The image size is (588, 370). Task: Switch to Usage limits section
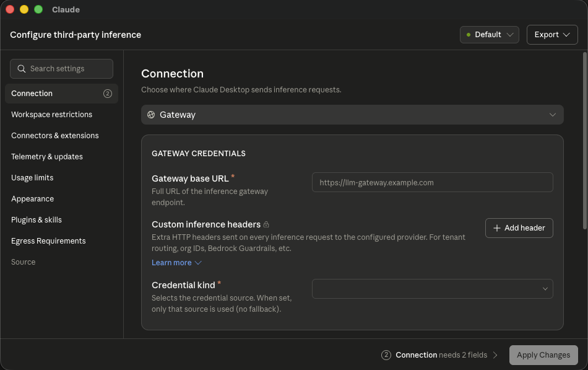(32, 178)
